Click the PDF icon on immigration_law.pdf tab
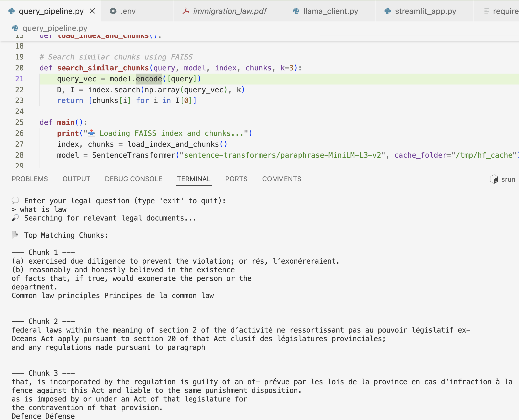The height and width of the screenshot is (420, 519). click(x=186, y=11)
